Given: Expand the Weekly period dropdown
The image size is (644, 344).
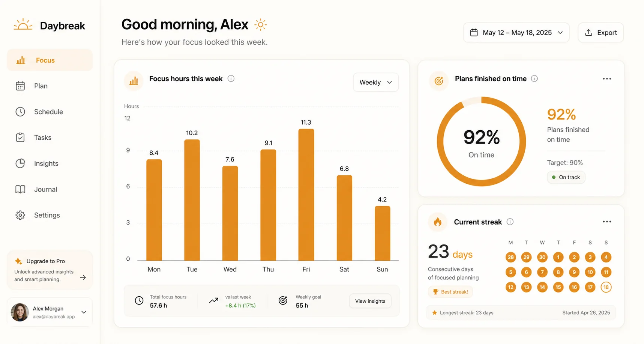Looking at the screenshot, I should coord(376,82).
